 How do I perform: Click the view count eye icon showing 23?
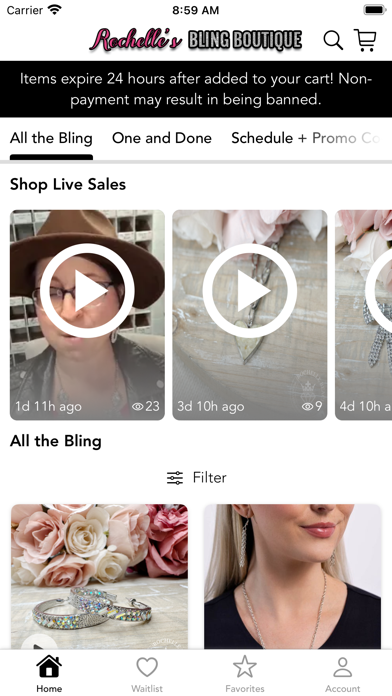coord(137,407)
